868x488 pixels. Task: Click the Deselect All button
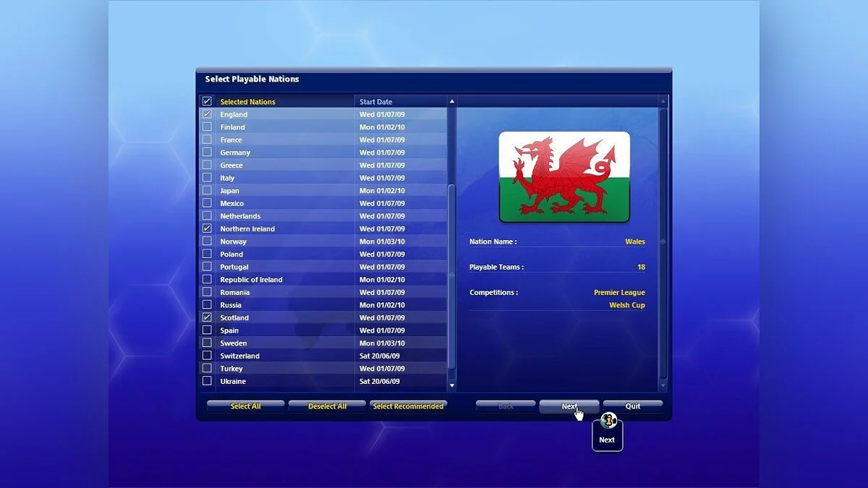[327, 406]
